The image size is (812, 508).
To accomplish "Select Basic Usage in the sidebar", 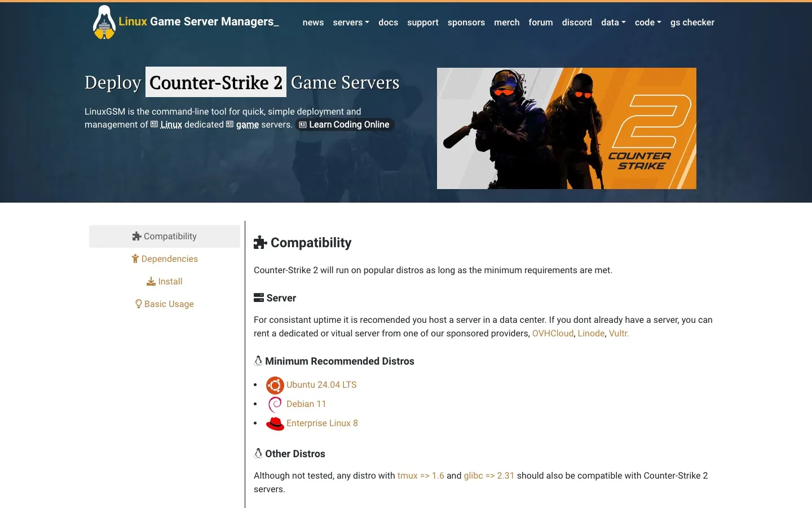I will [165, 304].
